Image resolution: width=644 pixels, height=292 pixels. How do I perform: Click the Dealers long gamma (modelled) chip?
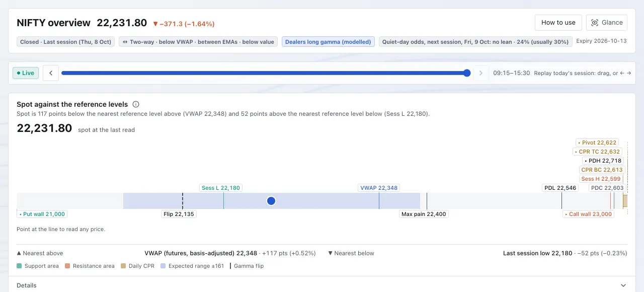pos(328,42)
